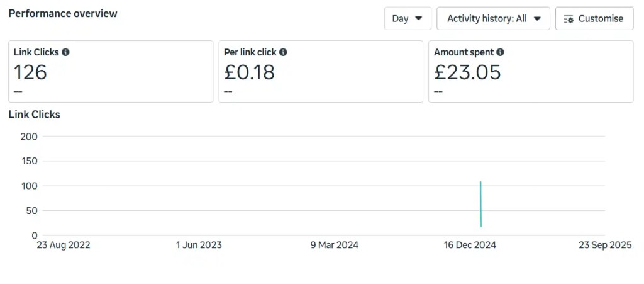Open the Day time-breakdown dropdown
This screenshot has width=644, height=284.
pyautogui.click(x=408, y=18)
